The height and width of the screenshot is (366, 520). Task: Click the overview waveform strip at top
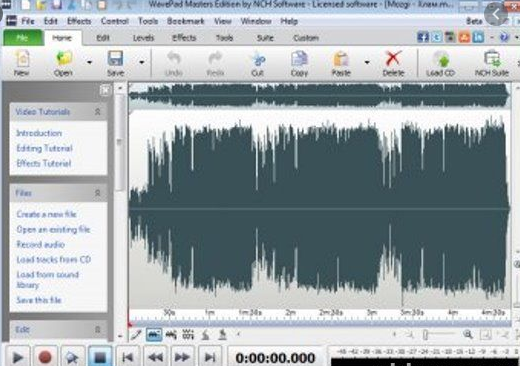pos(319,95)
